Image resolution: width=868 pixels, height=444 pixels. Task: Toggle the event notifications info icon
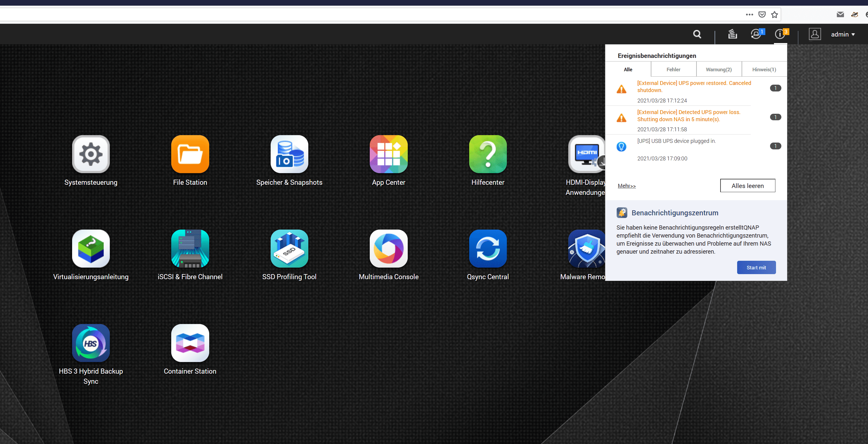(x=781, y=34)
